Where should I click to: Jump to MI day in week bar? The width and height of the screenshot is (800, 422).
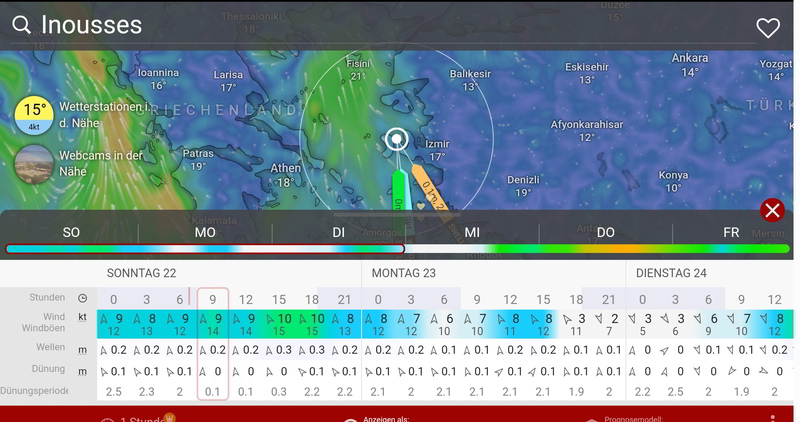(x=471, y=232)
